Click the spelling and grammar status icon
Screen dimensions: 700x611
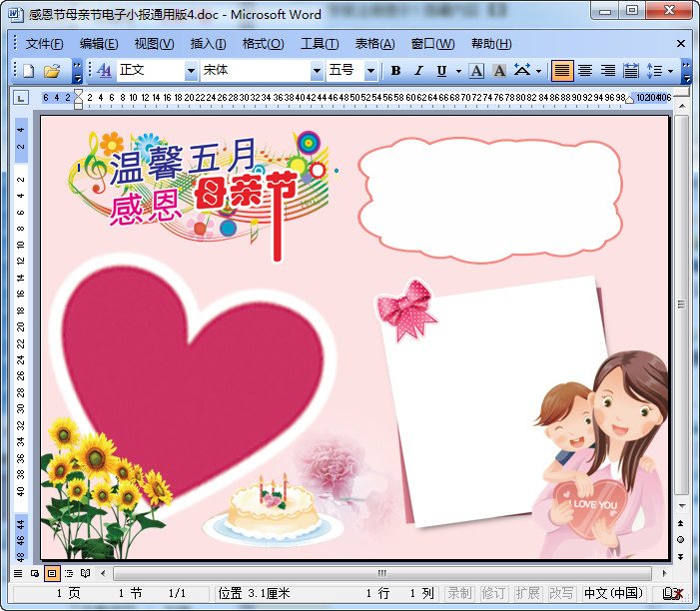[673, 594]
